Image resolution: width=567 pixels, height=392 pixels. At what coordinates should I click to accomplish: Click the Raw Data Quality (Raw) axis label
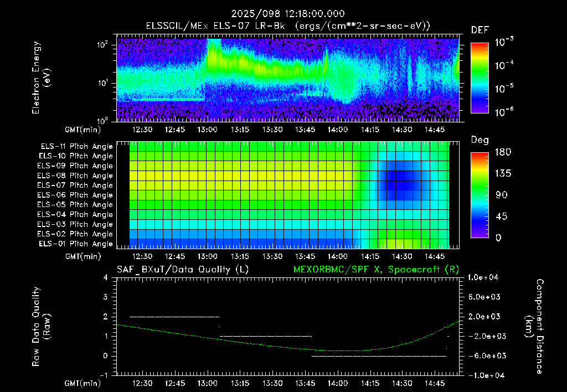[x=41, y=327]
